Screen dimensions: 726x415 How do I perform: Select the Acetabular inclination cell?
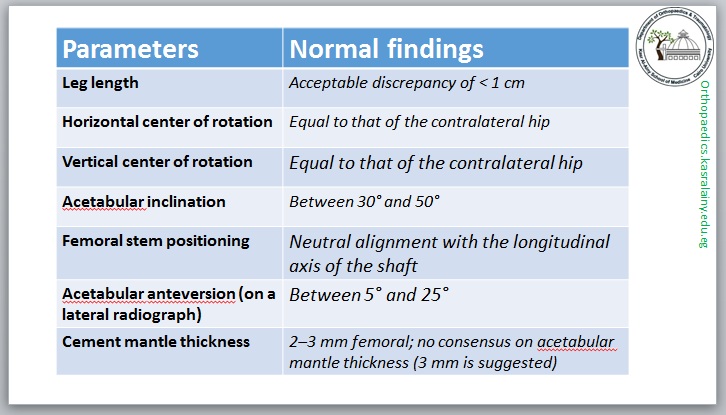(144, 202)
